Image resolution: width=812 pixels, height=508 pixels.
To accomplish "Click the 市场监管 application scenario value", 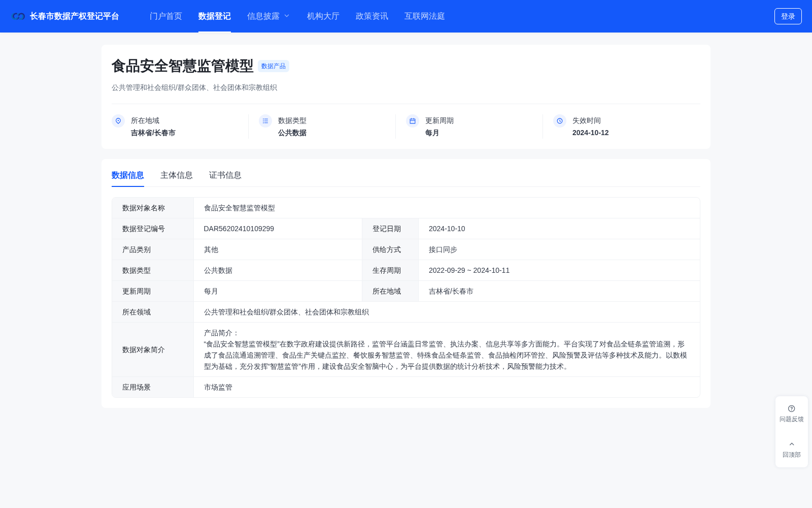I will pyautogui.click(x=218, y=387).
